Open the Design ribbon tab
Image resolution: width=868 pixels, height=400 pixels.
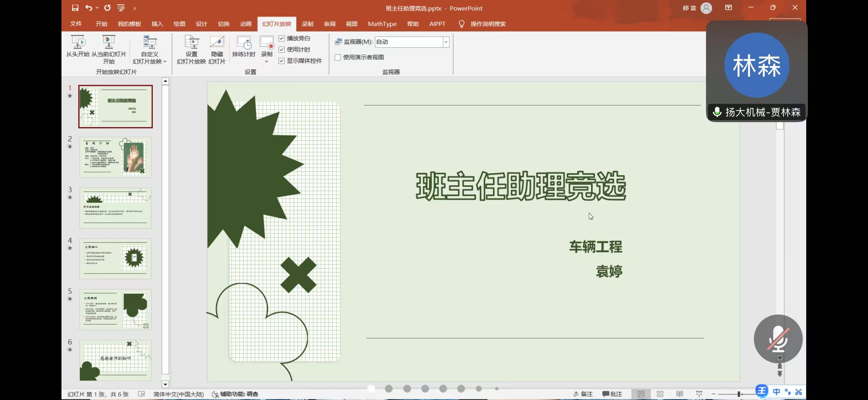click(x=201, y=24)
